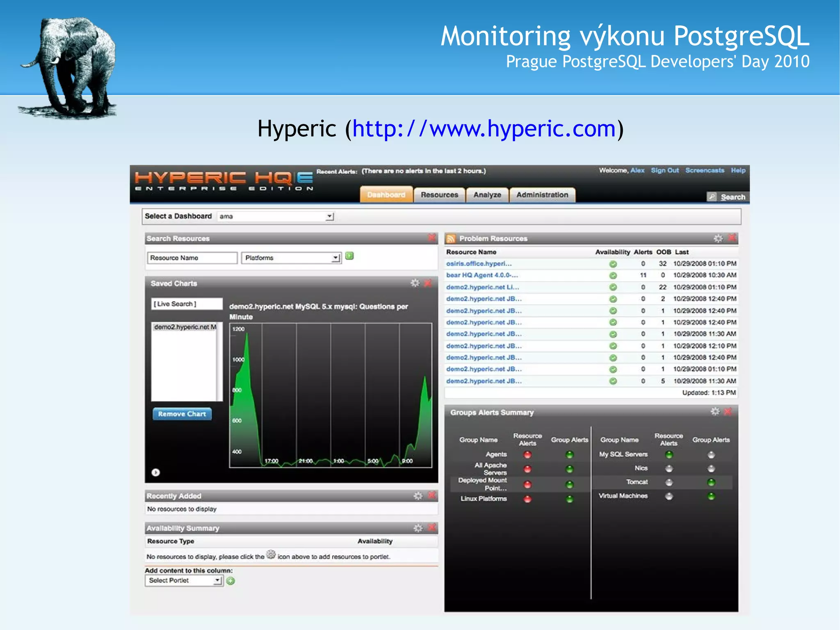Click gray resource alert for Nics

point(669,469)
